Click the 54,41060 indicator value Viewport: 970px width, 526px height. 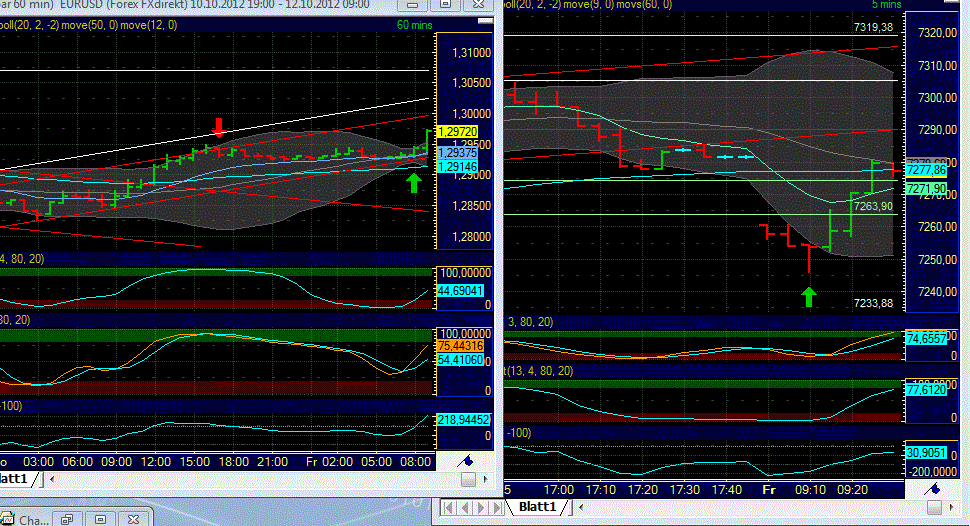click(x=460, y=360)
